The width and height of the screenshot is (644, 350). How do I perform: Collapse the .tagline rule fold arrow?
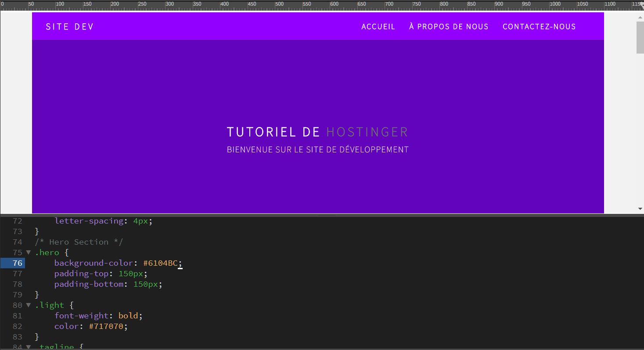tap(29, 346)
